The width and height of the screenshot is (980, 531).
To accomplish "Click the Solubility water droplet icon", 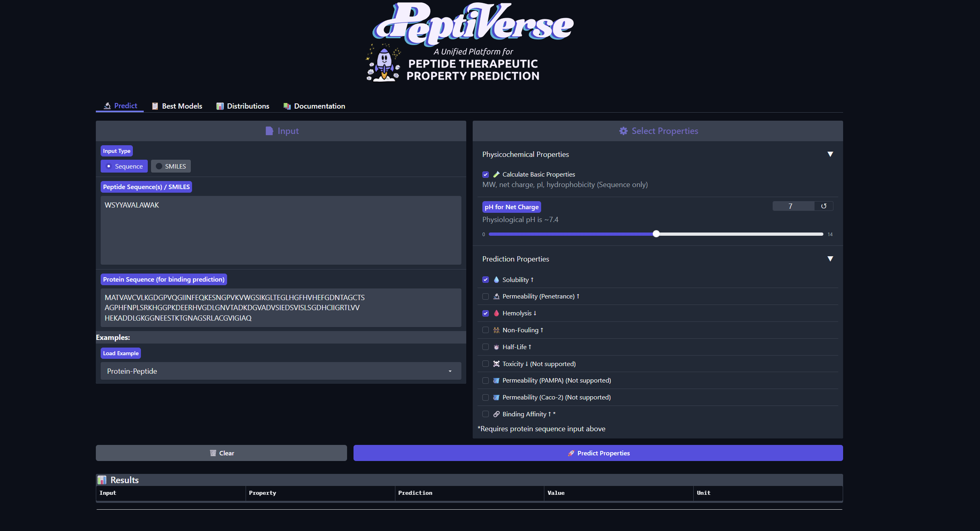I will (x=496, y=280).
